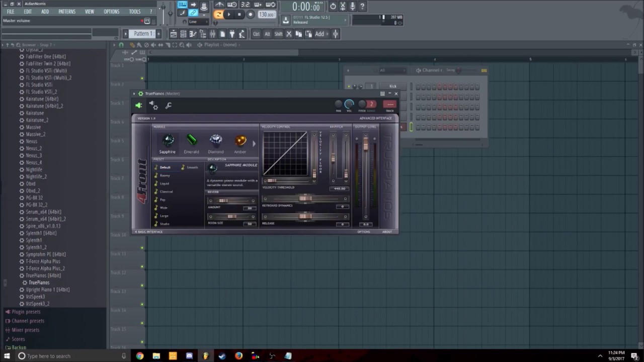Click the download news arrow icon
644x362 pixels.
pyautogui.click(x=286, y=20)
